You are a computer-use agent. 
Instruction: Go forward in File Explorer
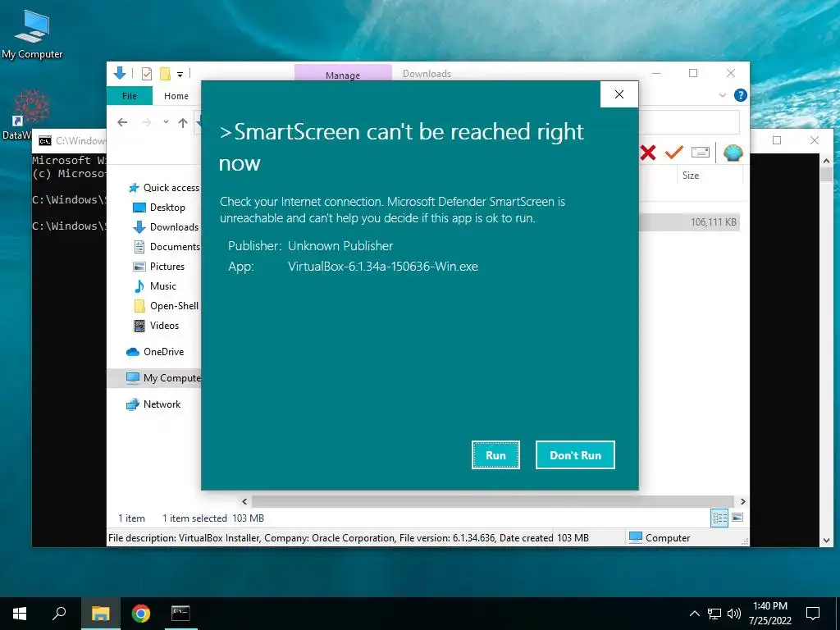point(147,122)
